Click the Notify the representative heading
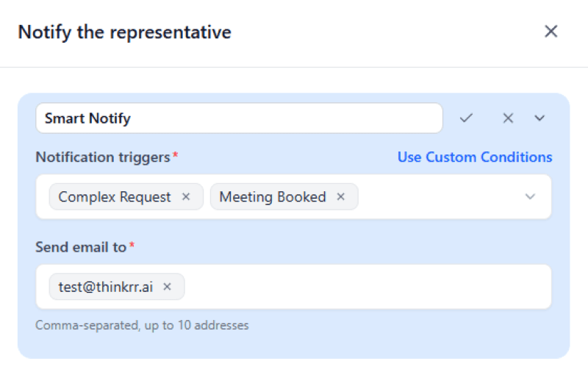Screen dimensions: 588x381 [124, 32]
